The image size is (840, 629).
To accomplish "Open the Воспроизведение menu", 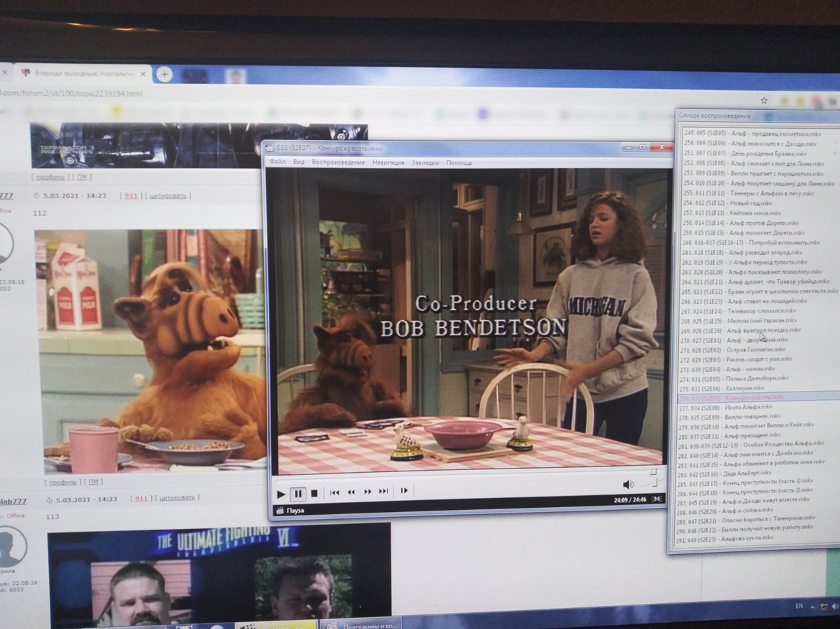I will (338, 163).
